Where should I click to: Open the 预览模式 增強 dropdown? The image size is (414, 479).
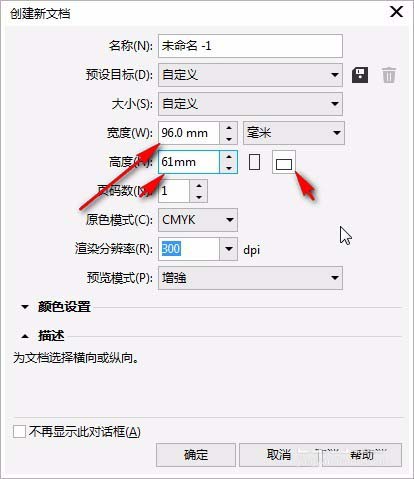[250, 278]
